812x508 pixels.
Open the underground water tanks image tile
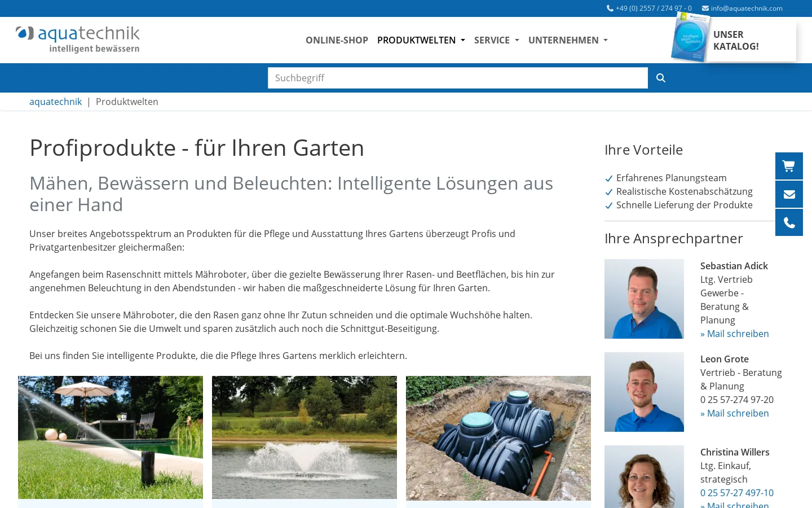(x=498, y=438)
